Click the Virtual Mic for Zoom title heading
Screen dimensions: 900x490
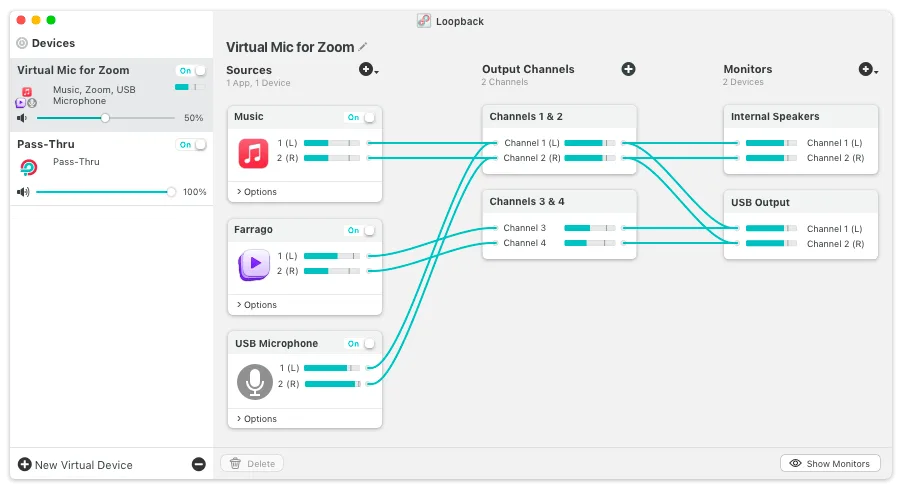290,47
